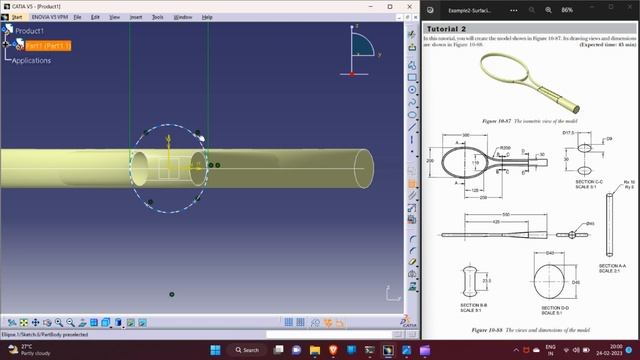Toggle the sketcher Grid display

[289, 322]
